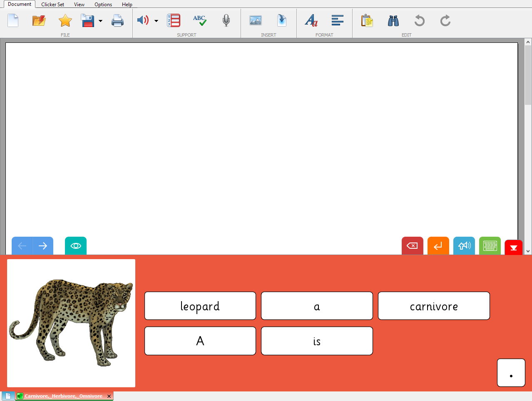The image size is (532, 401).
Task: Open the Quick Open folder icon
Action: click(39, 20)
